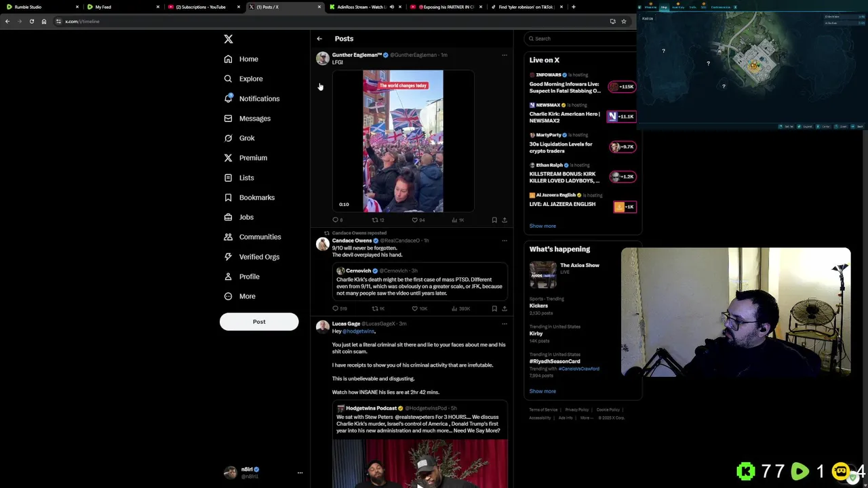The height and width of the screenshot is (488, 868).
Task: Open Candace Owens' profile avatar
Action: 323,244
